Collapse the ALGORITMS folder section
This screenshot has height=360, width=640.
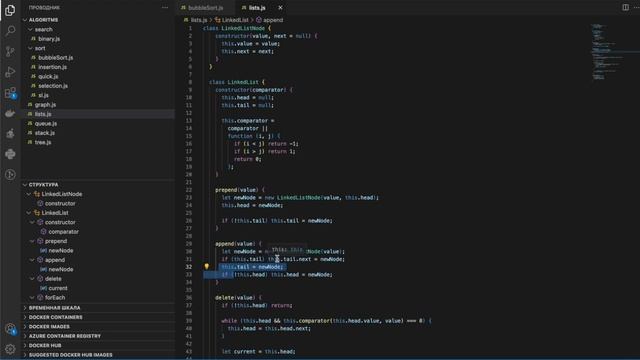coord(25,20)
